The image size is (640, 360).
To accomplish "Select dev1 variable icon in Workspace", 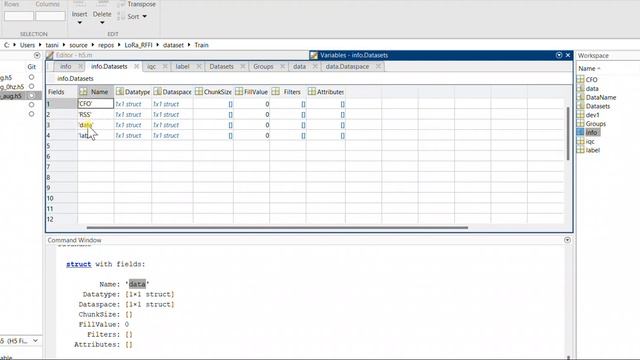I will (x=580, y=115).
